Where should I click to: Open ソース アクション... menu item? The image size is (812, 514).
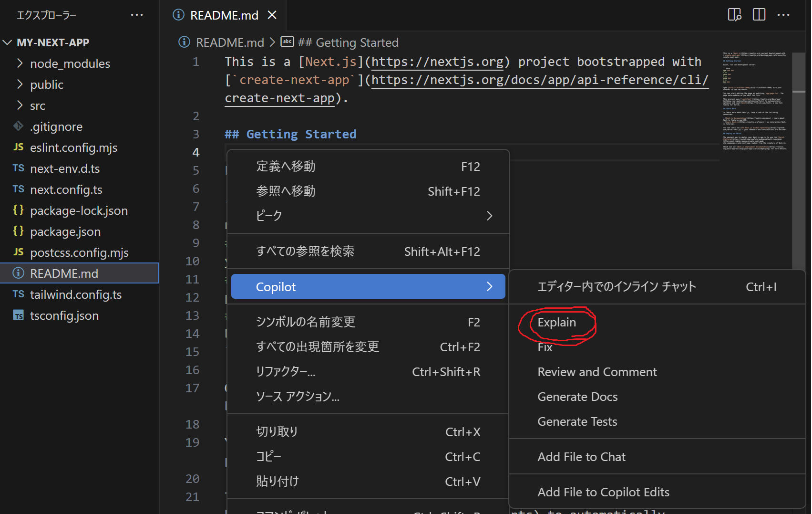click(368, 397)
